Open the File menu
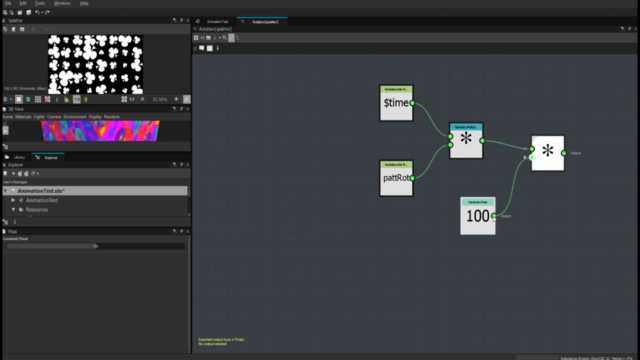Image resolution: width=640 pixels, height=360 pixels. point(8,3)
